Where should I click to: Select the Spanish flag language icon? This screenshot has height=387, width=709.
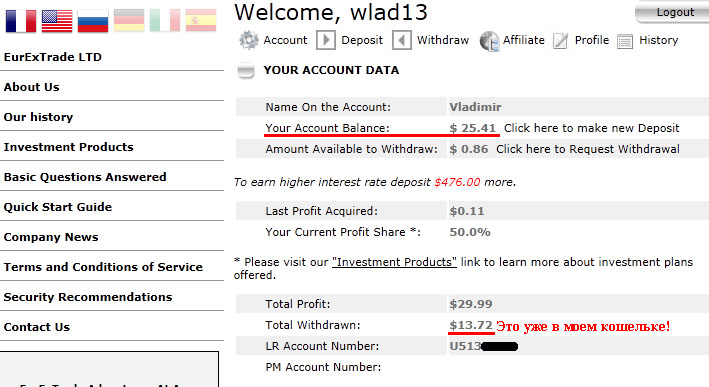click(x=201, y=20)
